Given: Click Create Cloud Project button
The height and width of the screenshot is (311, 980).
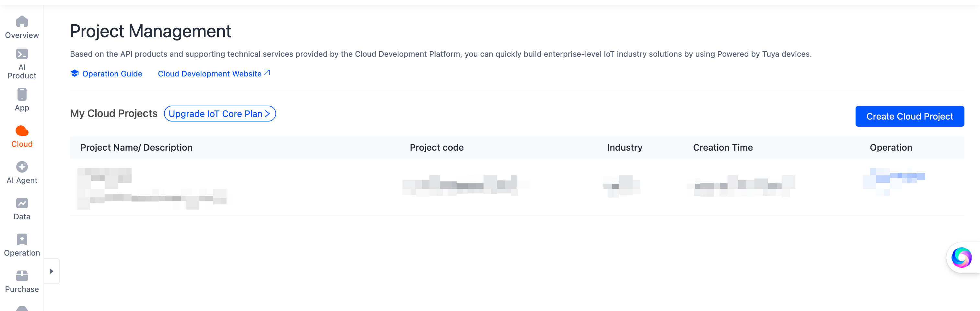Looking at the screenshot, I should click(x=910, y=116).
